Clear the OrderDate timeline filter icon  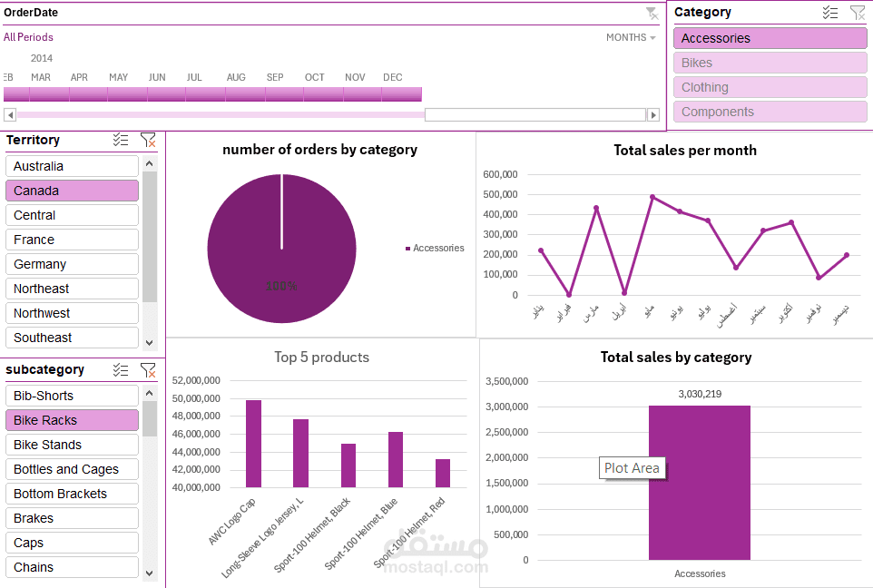point(652,14)
